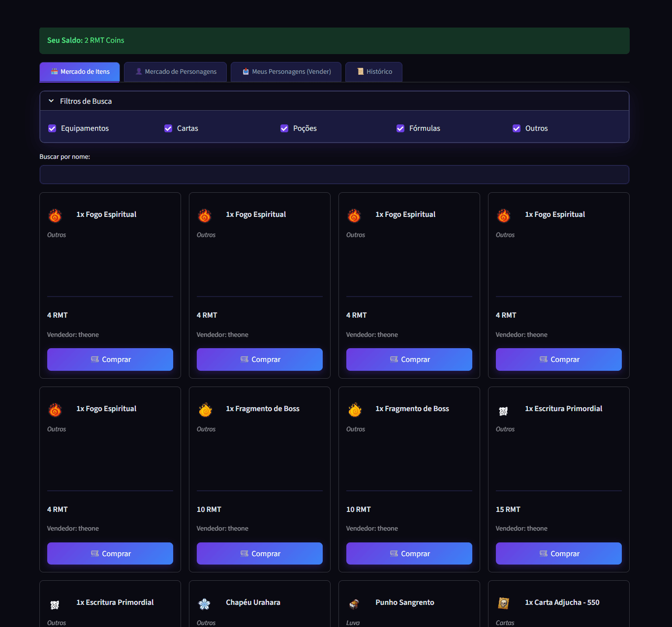Buy the 15 RMT Escritura Primordial
This screenshot has height=627, width=672.
[558, 553]
